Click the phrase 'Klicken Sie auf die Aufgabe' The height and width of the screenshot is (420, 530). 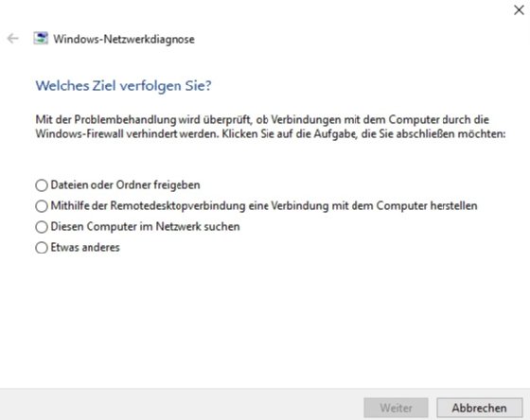point(290,134)
